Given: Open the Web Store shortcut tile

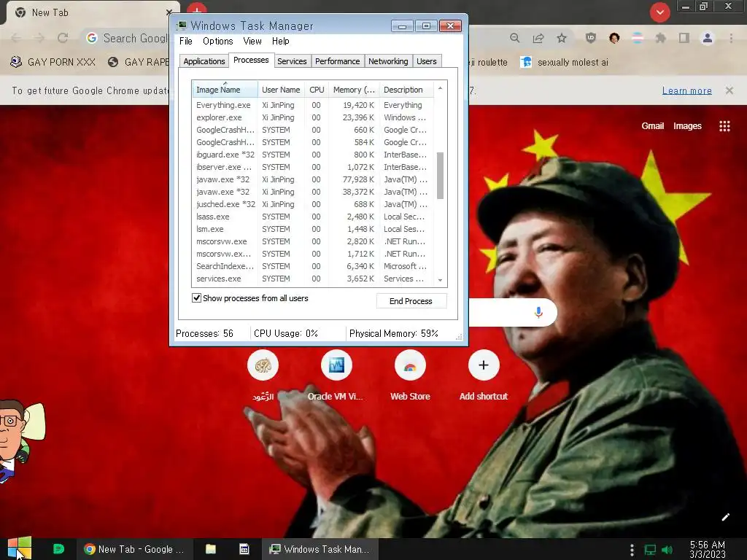Looking at the screenshot, I should (x=410, y=376).
